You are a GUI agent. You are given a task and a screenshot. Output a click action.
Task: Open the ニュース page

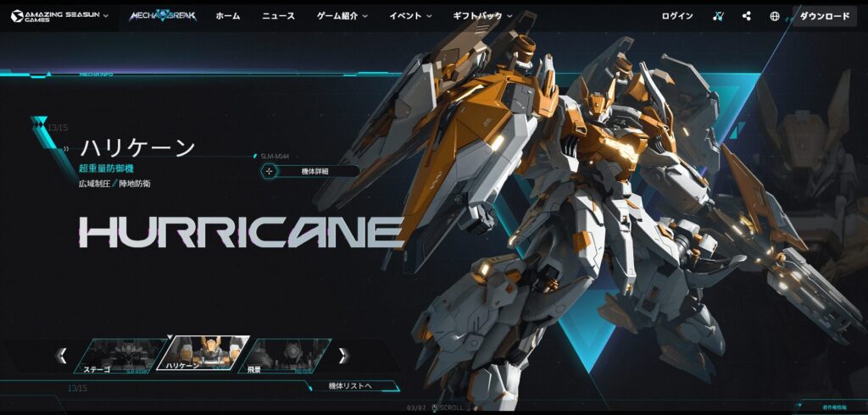[278, 16]
